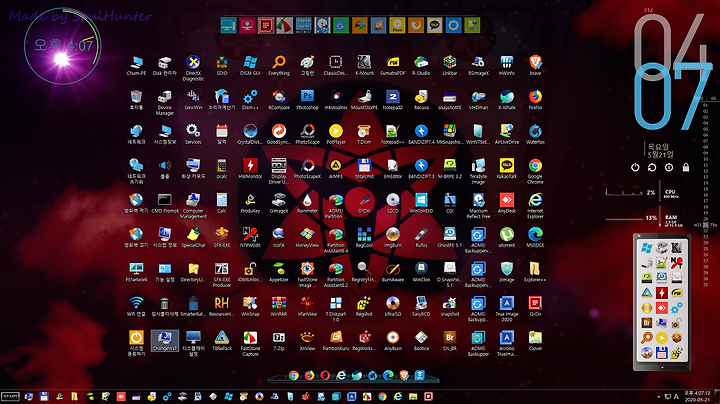The height and width of the screenshot is (404, 720).
Task: Open Macrium Reflect Free shortcut
Action: coord(478,206)
